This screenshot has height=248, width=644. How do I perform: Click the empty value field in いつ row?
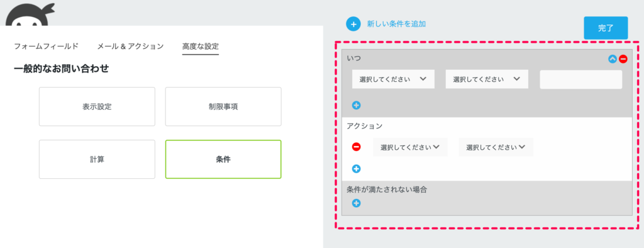click(x=580, y=79)
